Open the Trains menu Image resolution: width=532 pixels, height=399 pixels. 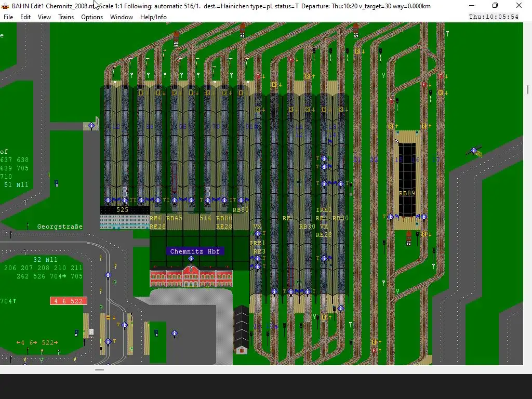pos(66,17)
